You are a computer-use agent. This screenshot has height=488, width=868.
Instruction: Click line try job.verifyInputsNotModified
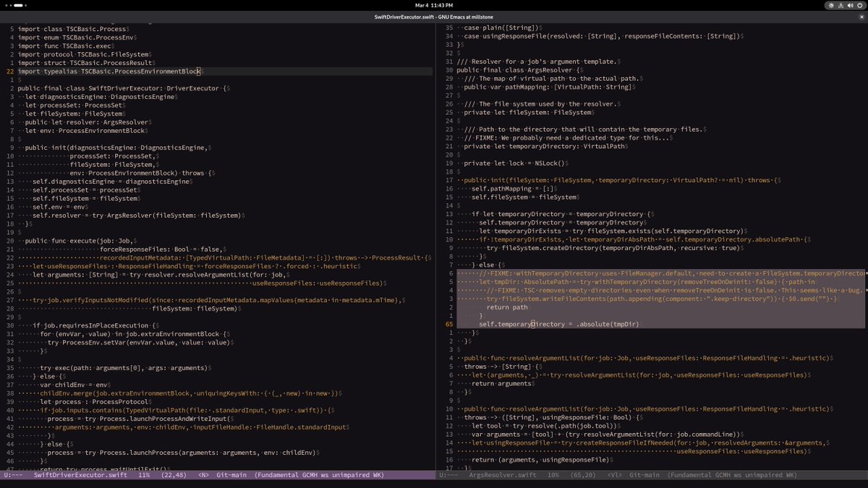218,300
